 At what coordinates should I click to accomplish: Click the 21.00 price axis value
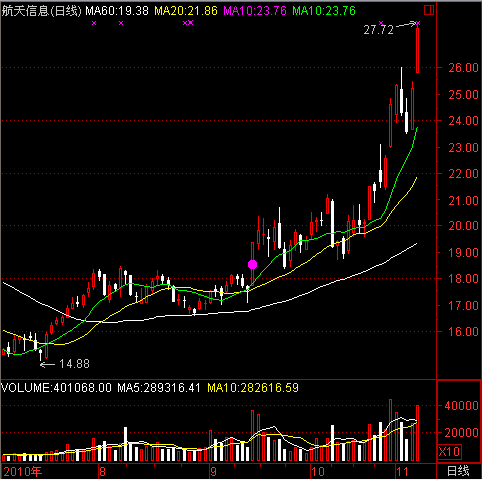coord(464,200)
